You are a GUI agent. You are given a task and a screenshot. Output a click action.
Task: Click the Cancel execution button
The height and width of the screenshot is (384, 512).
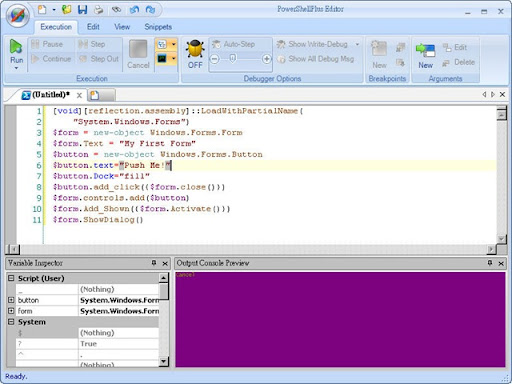(x=138, y=54)
